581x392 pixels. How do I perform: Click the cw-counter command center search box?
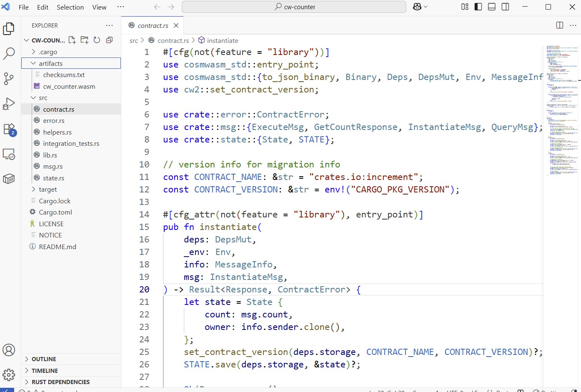coord(294,7)
